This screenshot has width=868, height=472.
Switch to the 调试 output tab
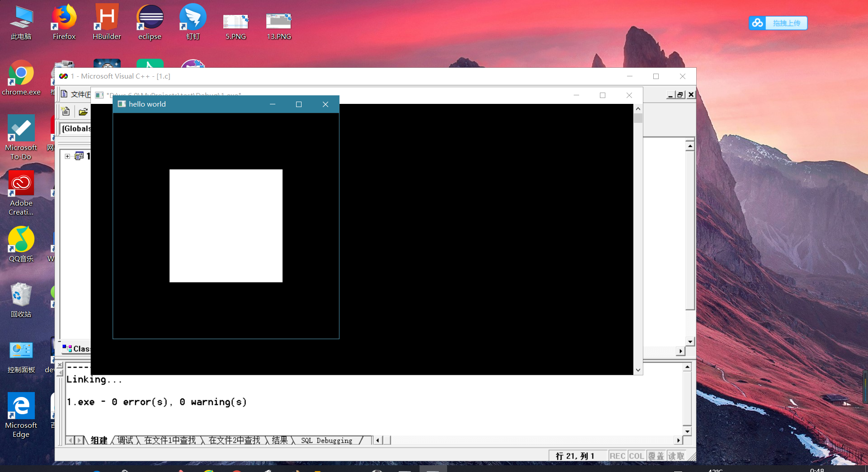point(125,440)
